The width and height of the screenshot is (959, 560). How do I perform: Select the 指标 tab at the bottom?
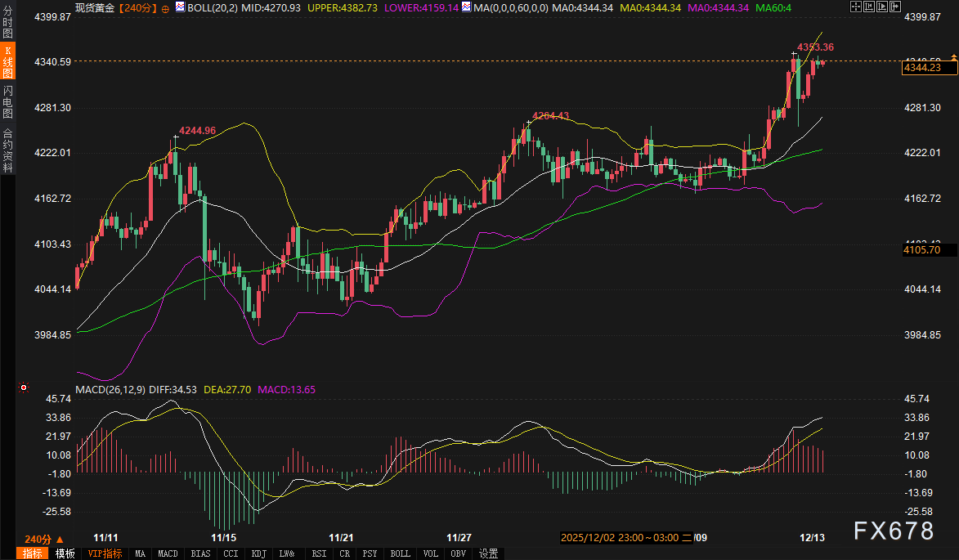coord(33,553)
